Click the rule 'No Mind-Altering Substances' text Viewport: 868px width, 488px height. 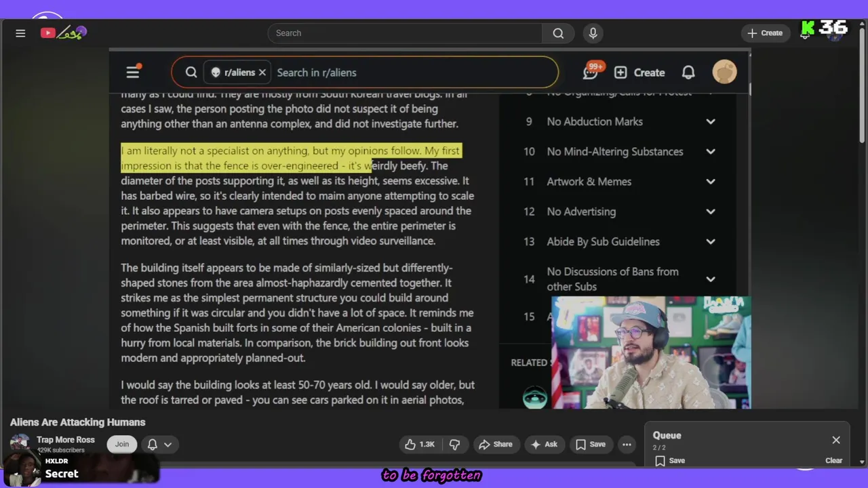coord(615,152)
